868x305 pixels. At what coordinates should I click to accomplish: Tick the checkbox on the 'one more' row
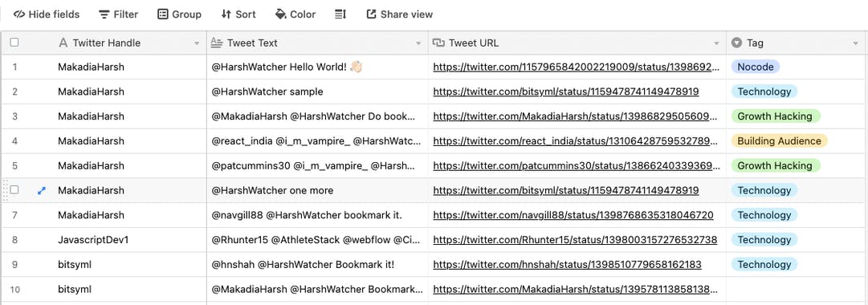click(x=14, y=190)
